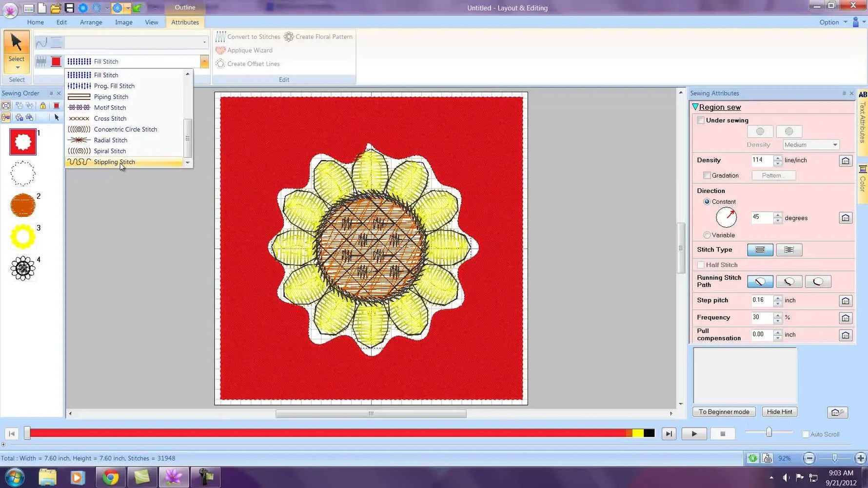Enable the Under sewing checkbox

pyautogui.click(x=701, y=120)
